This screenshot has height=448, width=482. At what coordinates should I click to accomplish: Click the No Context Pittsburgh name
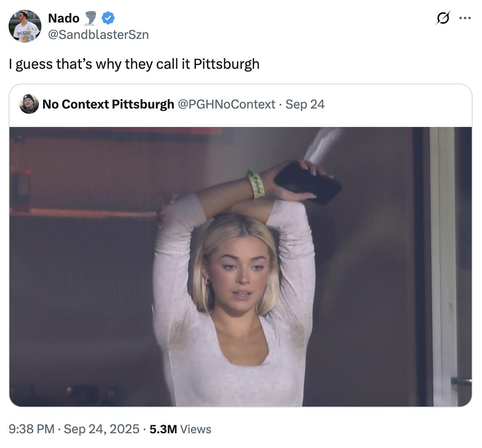pos(108,104)
